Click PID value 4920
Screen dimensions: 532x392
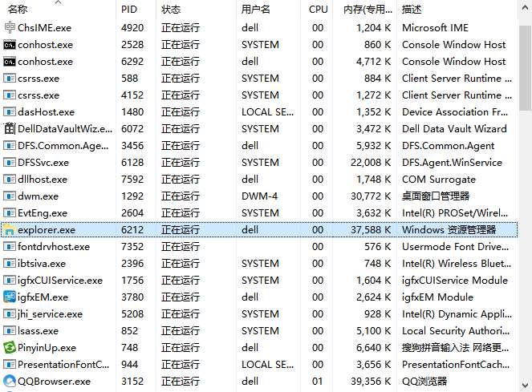point(132,28)
